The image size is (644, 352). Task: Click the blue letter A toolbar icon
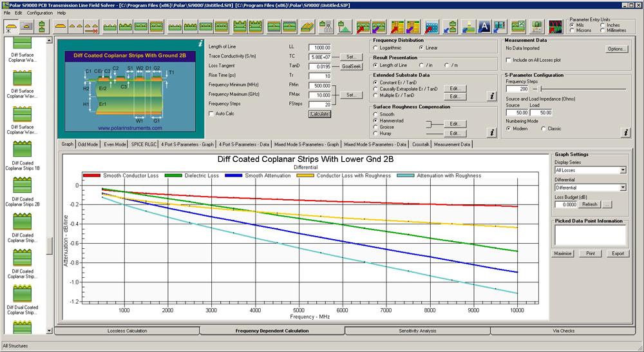[484, 26]
